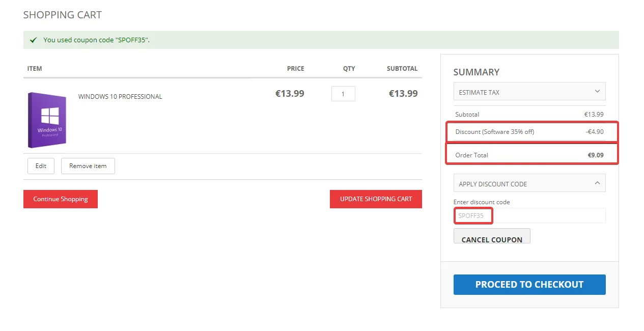Click PROCEED TO CHECKOUT button
644x331 pixels.
(529, 285)
